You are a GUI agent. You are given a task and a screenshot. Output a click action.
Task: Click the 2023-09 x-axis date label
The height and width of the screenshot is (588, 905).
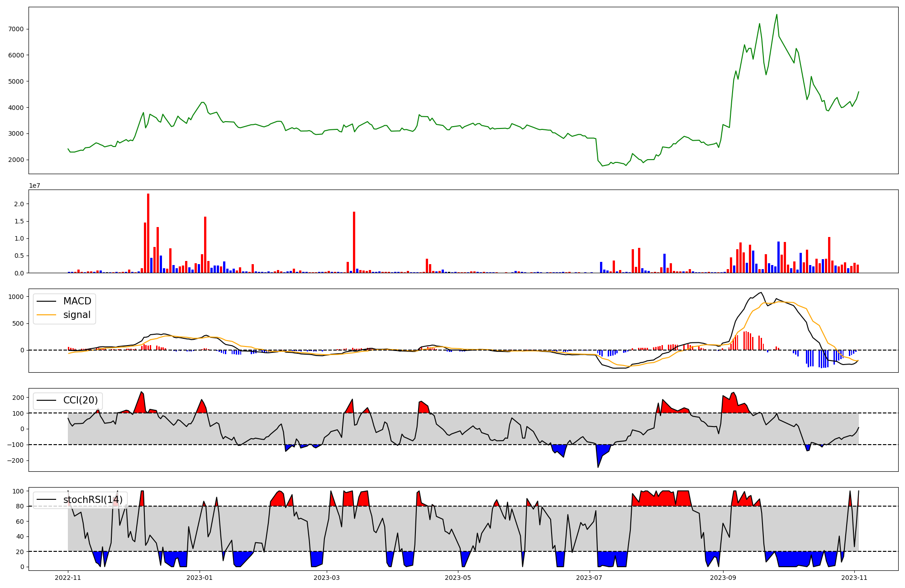pyautogui.click(x=723, y=578)
